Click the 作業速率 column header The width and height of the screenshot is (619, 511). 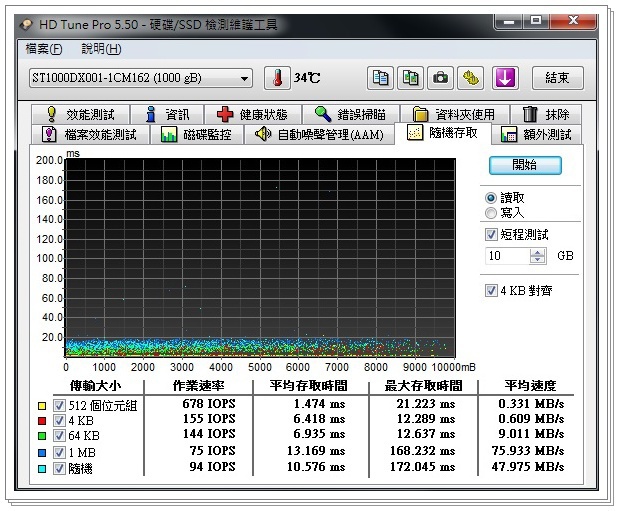199,385
